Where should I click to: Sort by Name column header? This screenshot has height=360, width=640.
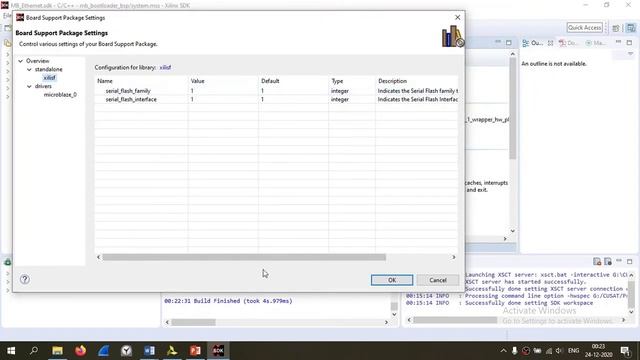[x=141, y=81]
